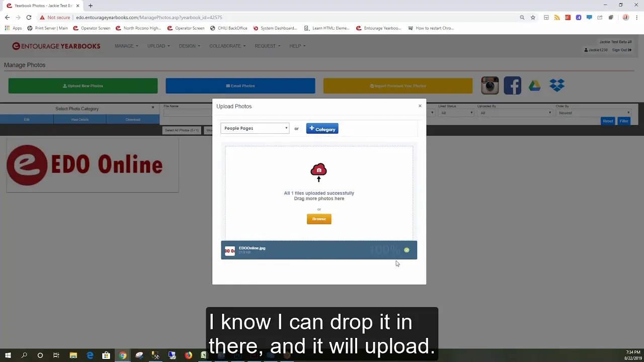Click the View Details button
This screenshot has width=644, height=362.
coord(79,120)
